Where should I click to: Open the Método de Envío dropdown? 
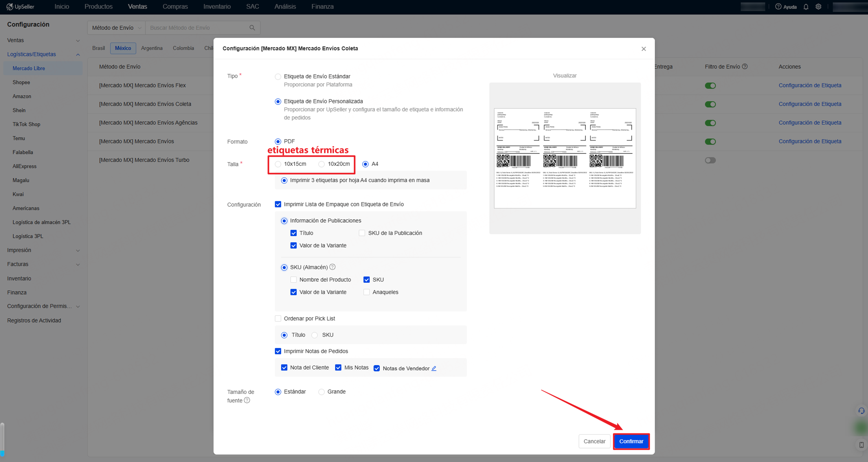click(x=116, y=28)
